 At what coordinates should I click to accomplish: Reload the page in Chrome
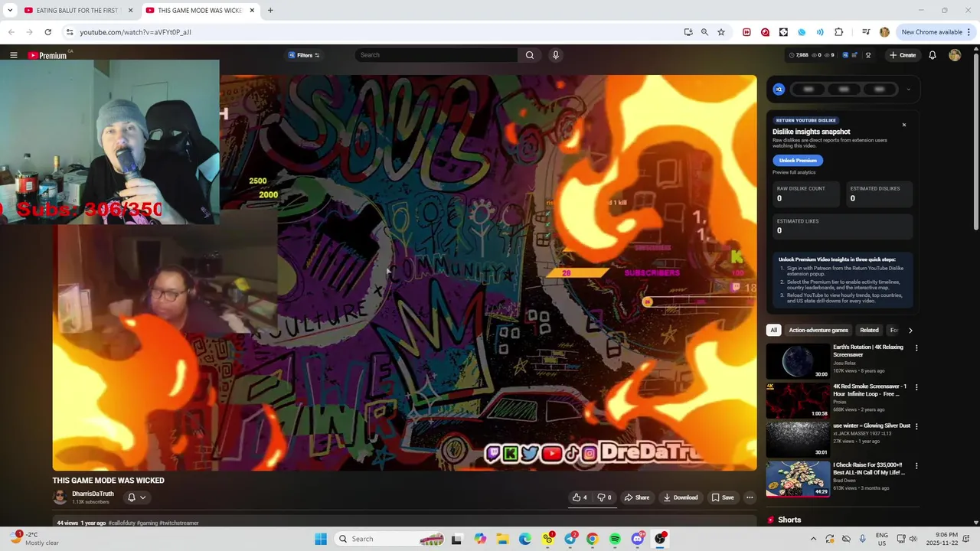(x=47, y=32)
